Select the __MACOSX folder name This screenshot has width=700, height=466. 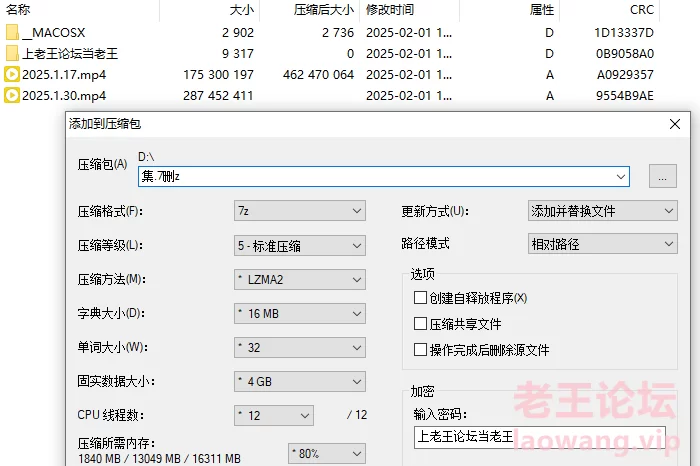point(54,33)
